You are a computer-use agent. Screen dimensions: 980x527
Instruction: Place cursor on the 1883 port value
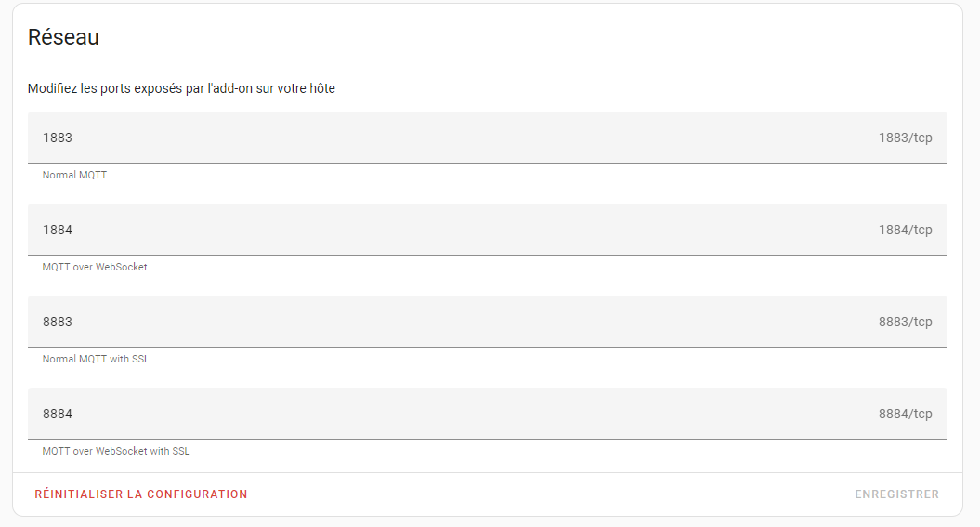click(58, 138)
